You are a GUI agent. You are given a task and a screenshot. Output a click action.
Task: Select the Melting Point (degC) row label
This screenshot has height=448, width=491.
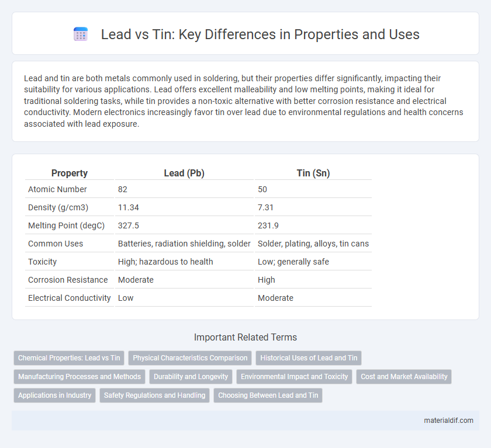point(67,225)
